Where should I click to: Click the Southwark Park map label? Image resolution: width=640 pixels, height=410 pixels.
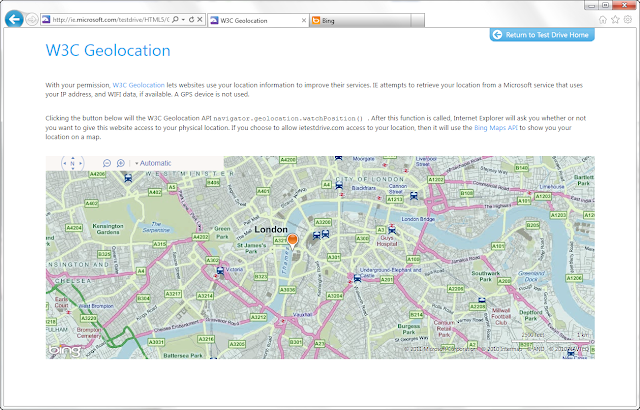486,276
